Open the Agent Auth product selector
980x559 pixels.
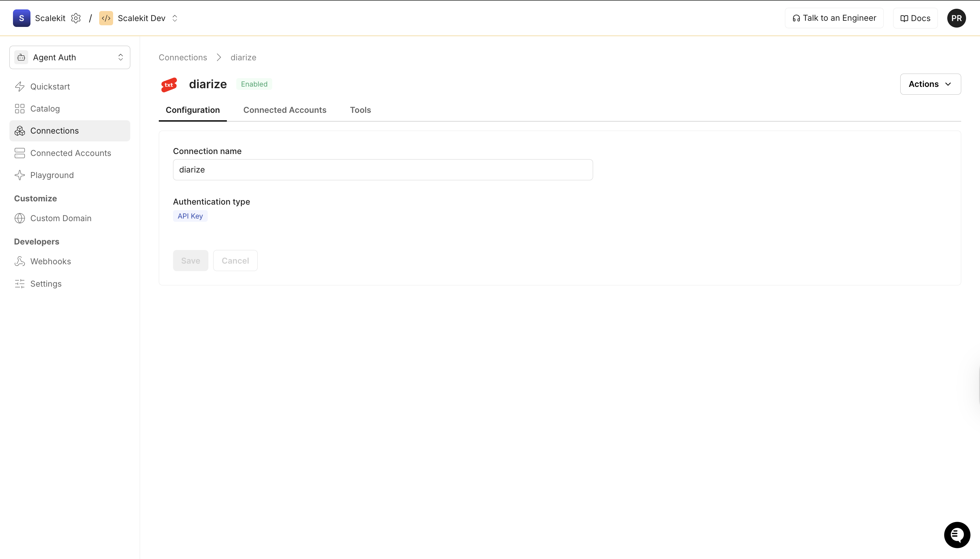(x=69, y=57)
